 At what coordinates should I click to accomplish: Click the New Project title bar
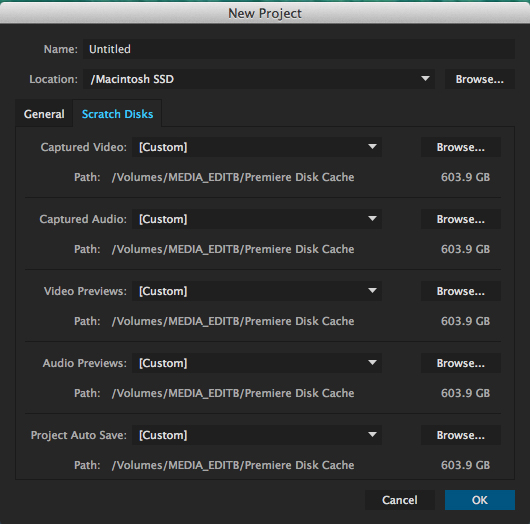pos(265,13)
